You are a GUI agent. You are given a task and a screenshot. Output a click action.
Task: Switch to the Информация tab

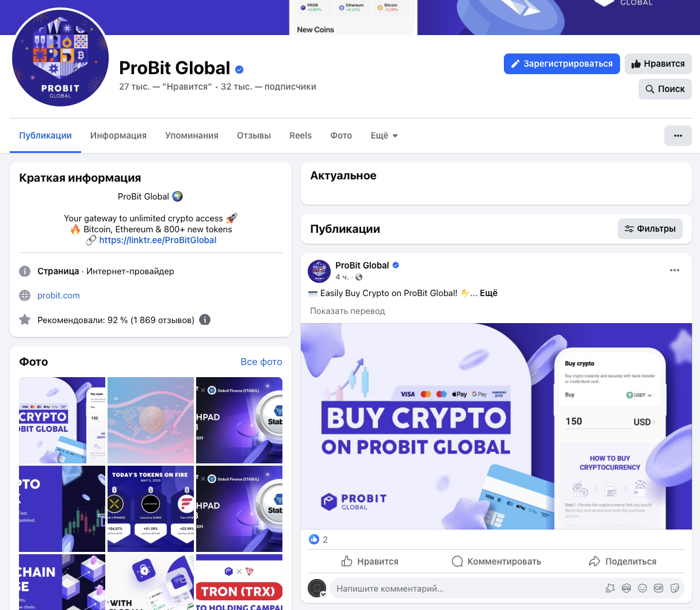[118, 136]
